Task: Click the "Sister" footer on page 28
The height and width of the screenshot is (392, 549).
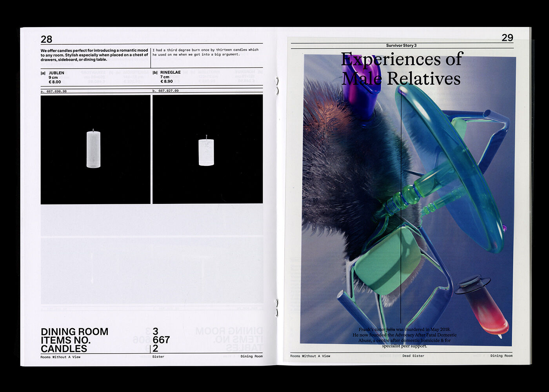Action: click(x=158, y=357)
